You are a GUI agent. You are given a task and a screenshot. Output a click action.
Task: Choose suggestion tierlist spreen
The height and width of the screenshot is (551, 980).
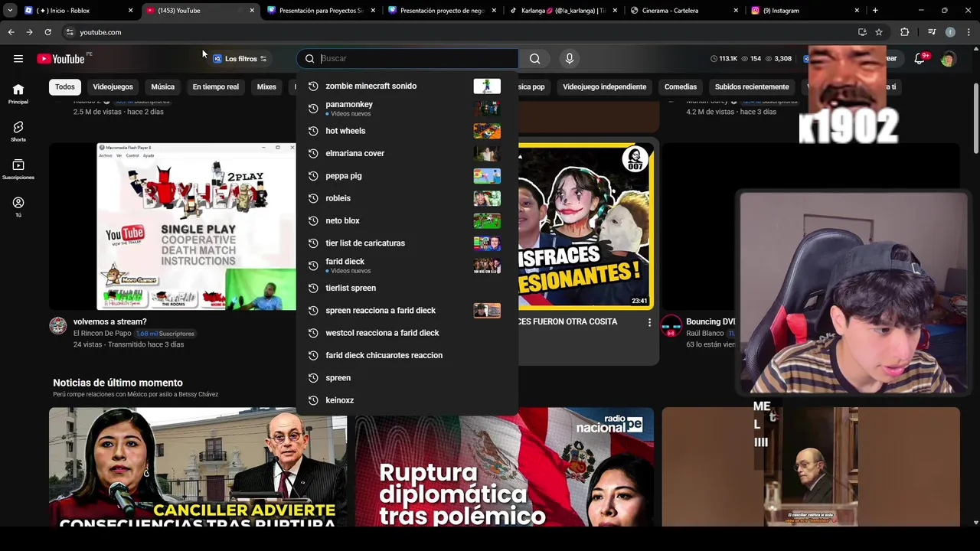[x=407, y=288]
